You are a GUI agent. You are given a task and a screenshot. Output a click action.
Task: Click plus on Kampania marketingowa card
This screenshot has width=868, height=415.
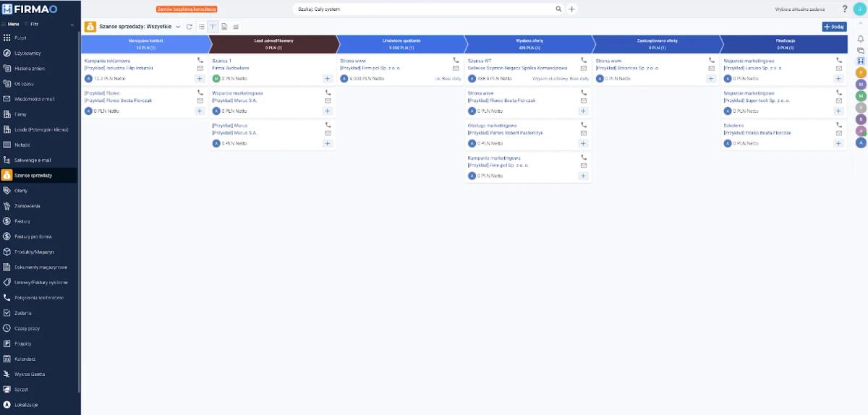click(x=583, y=176)
